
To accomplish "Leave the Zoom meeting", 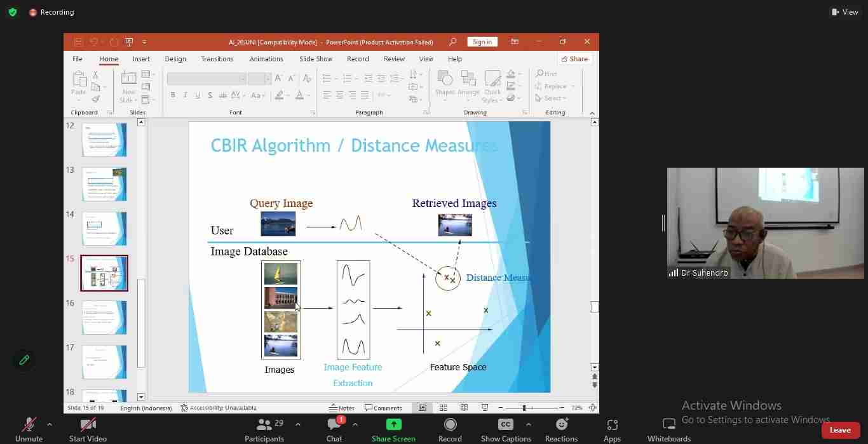I will (x=840, y=430).
